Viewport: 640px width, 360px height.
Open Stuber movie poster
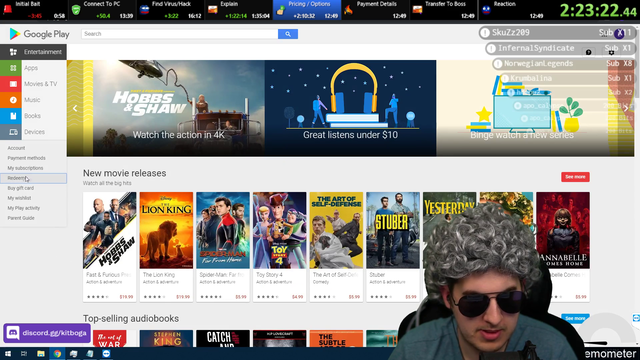pos(393,230)
